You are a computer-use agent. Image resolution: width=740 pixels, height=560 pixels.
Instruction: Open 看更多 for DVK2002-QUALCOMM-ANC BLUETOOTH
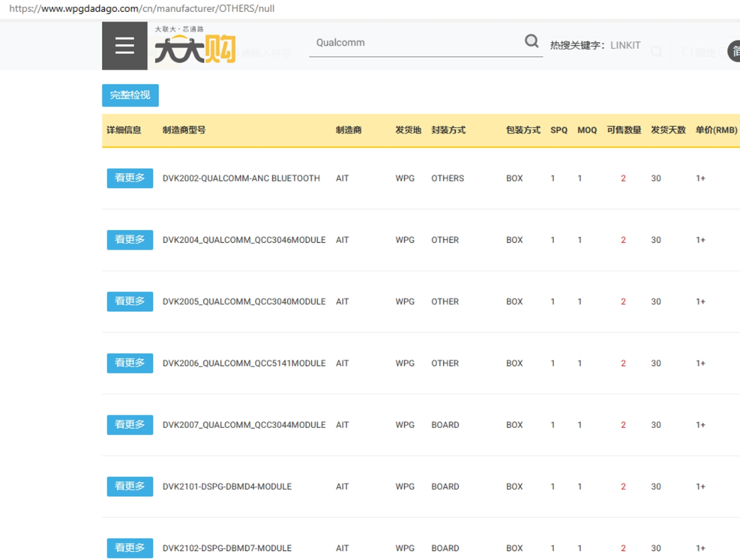(130, 178)
